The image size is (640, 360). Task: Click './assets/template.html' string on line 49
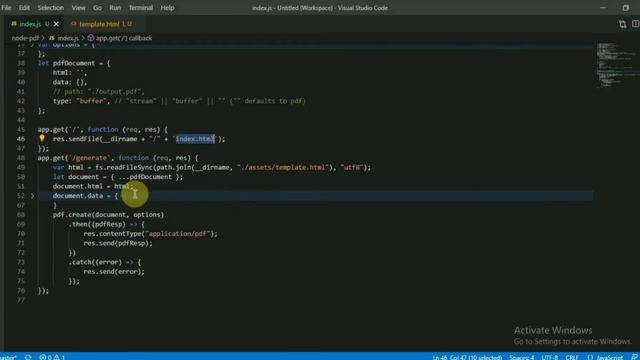point(283,167)
